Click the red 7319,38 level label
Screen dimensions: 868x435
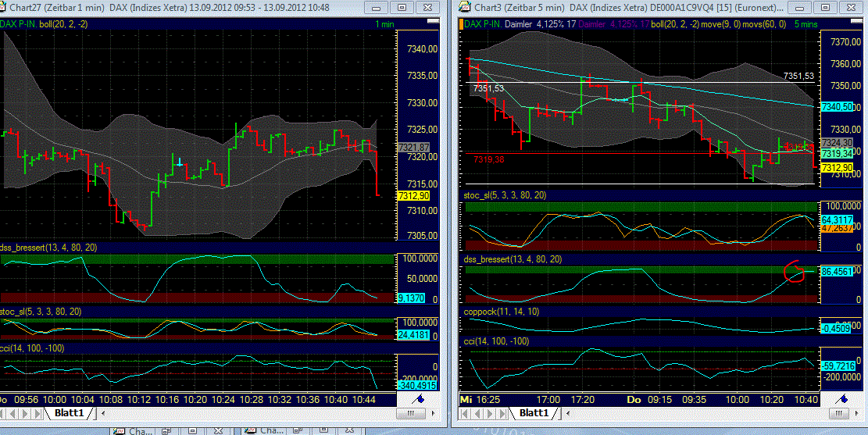[x=489, y=159]
